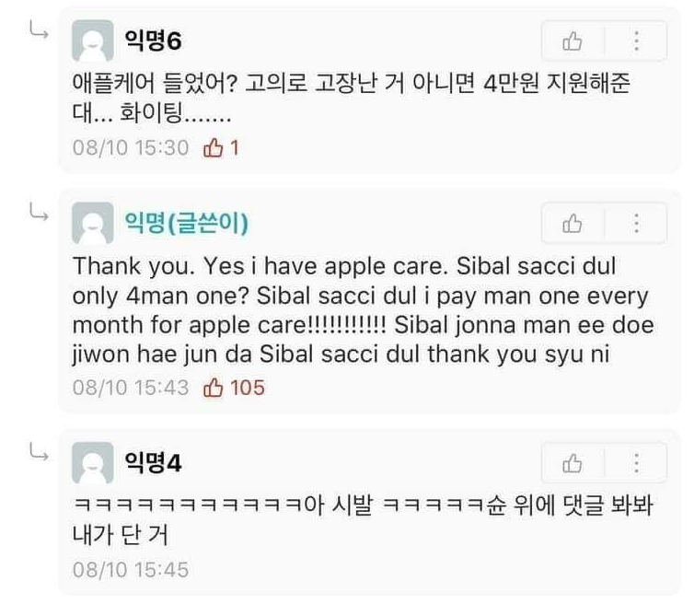Like the comment by 익명6
This screenshot has width=694, height=616.
(572, 41)
